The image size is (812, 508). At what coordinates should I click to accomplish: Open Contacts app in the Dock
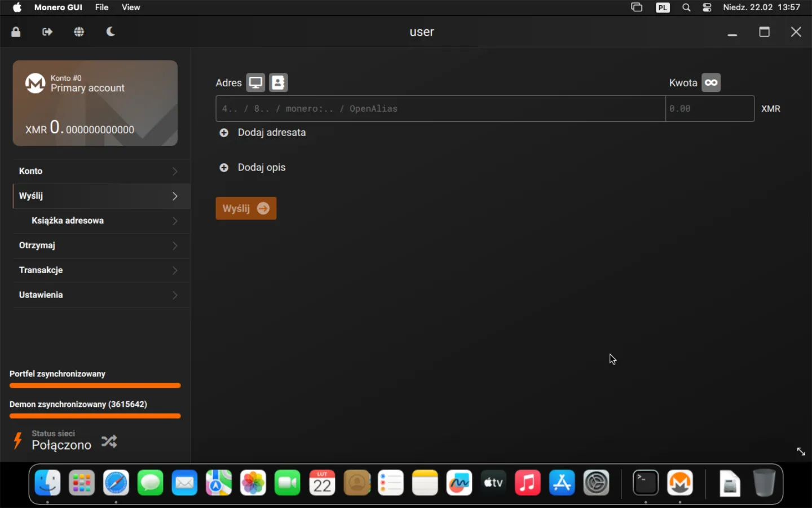point(356,483)
